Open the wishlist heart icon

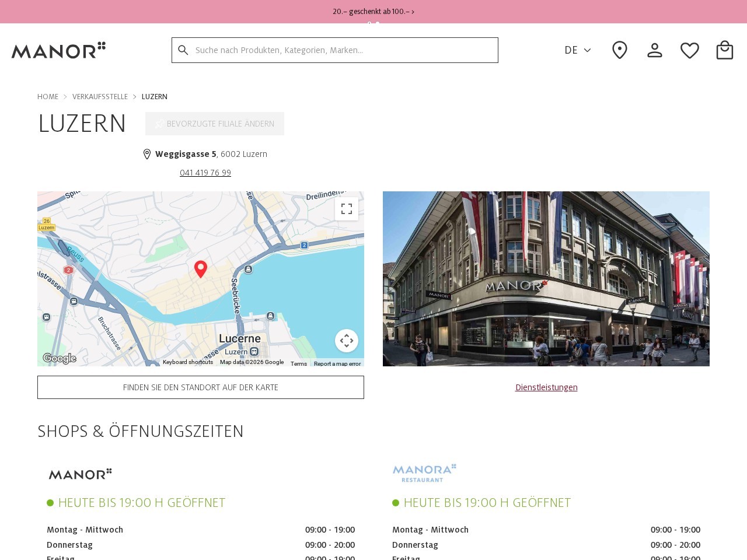(x=689, y=50)
